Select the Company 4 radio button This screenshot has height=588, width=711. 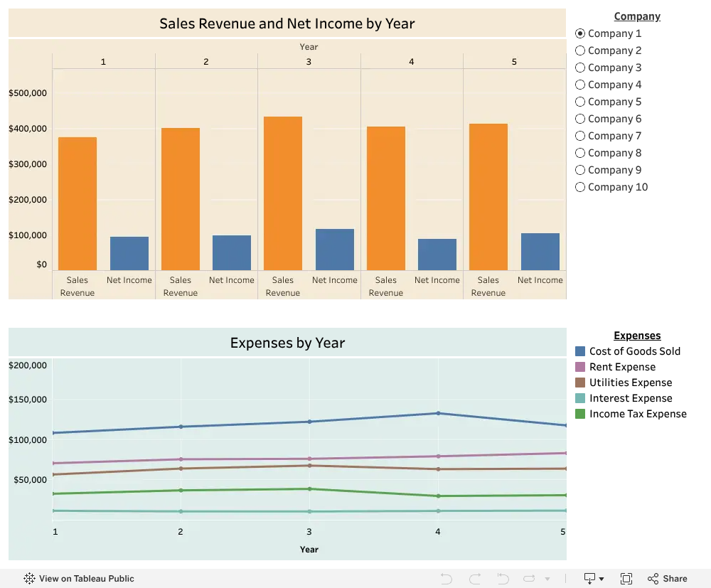[580, 85]
